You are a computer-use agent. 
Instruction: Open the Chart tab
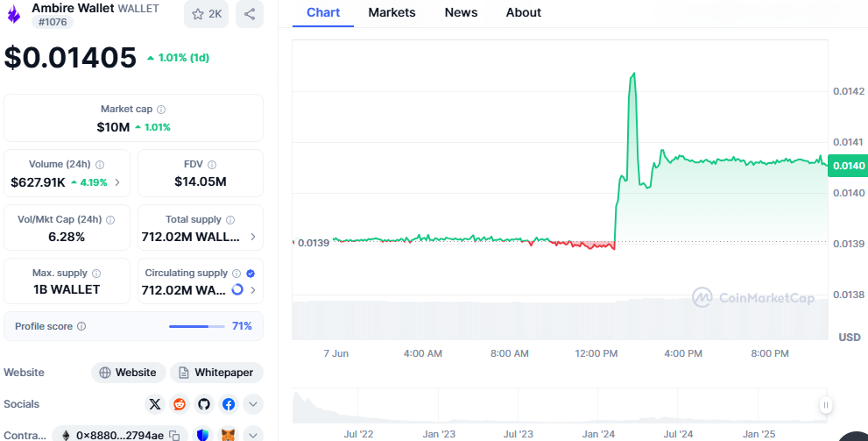[x=323, y=13]
